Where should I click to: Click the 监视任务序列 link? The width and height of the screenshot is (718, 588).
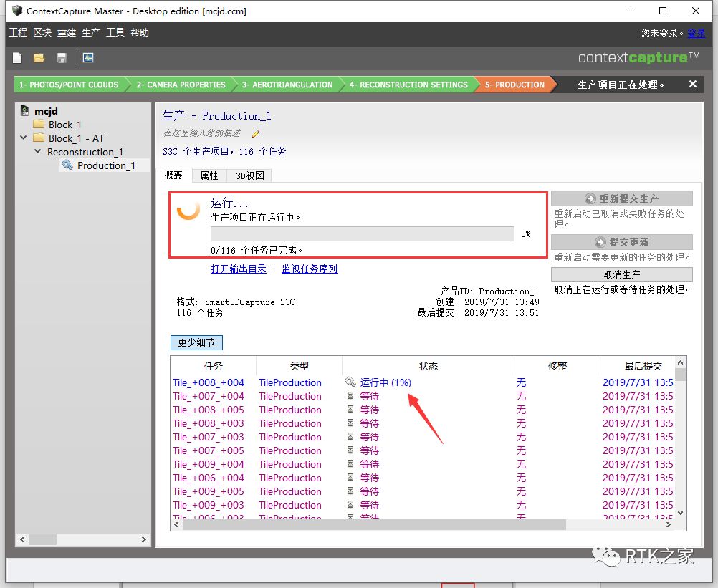[310, 269]
